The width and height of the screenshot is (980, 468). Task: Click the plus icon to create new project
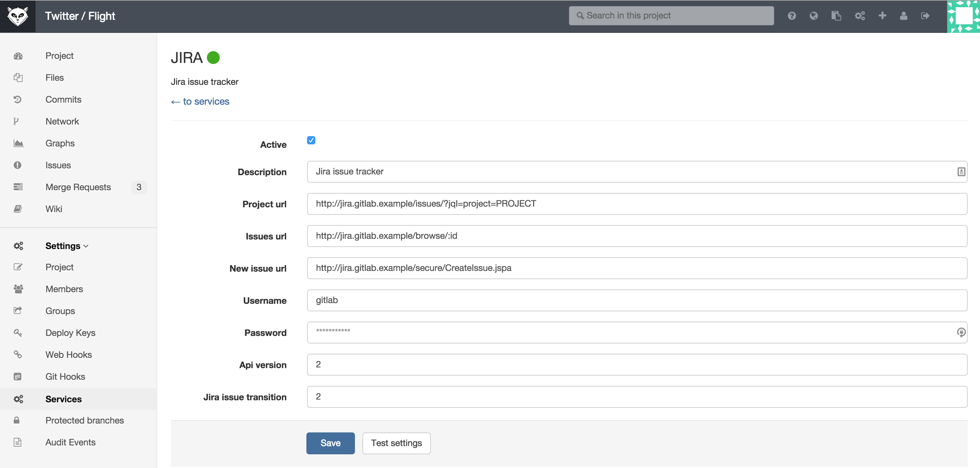(x=883, y=16)
